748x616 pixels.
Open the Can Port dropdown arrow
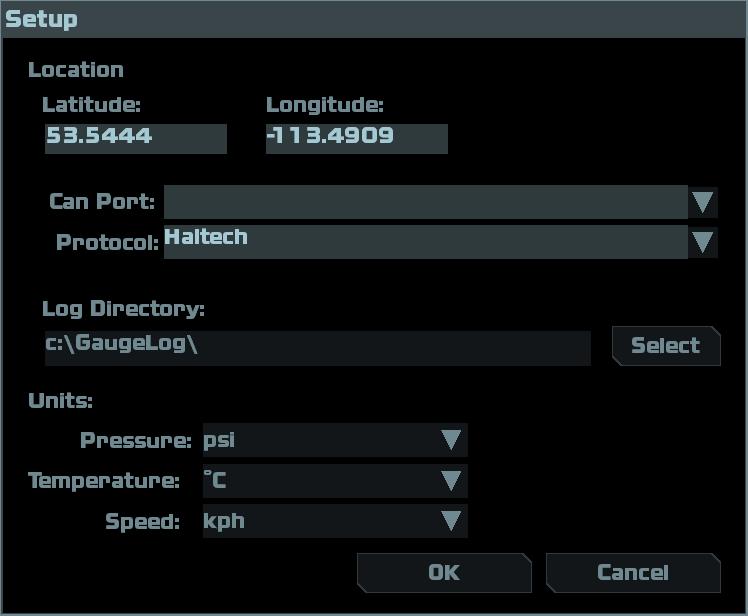pos(703,201)
